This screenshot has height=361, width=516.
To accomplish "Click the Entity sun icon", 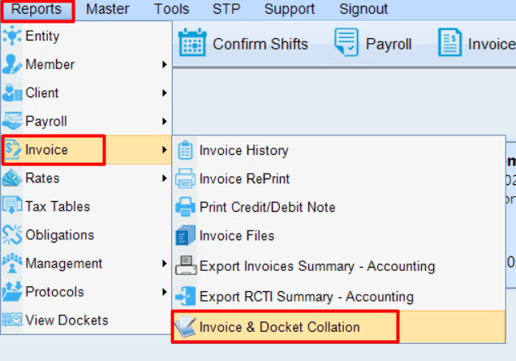I will pyautogui.click(x=12, y=36).
